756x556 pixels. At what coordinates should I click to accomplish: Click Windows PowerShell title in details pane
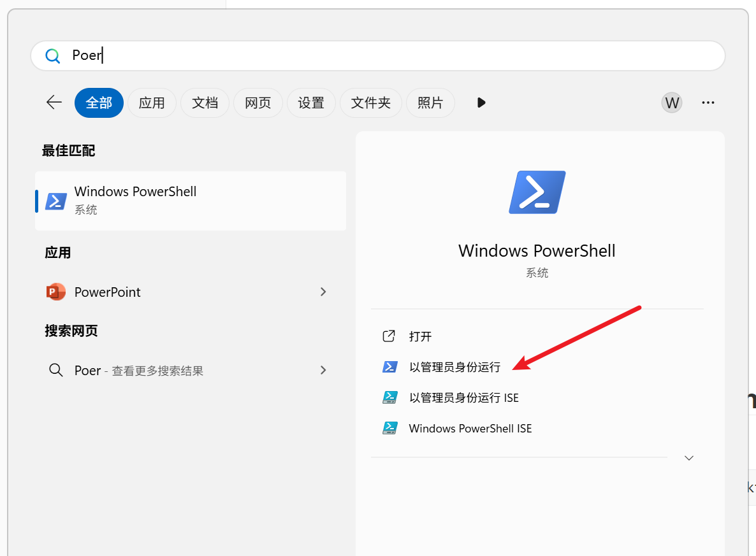(537, 251)
